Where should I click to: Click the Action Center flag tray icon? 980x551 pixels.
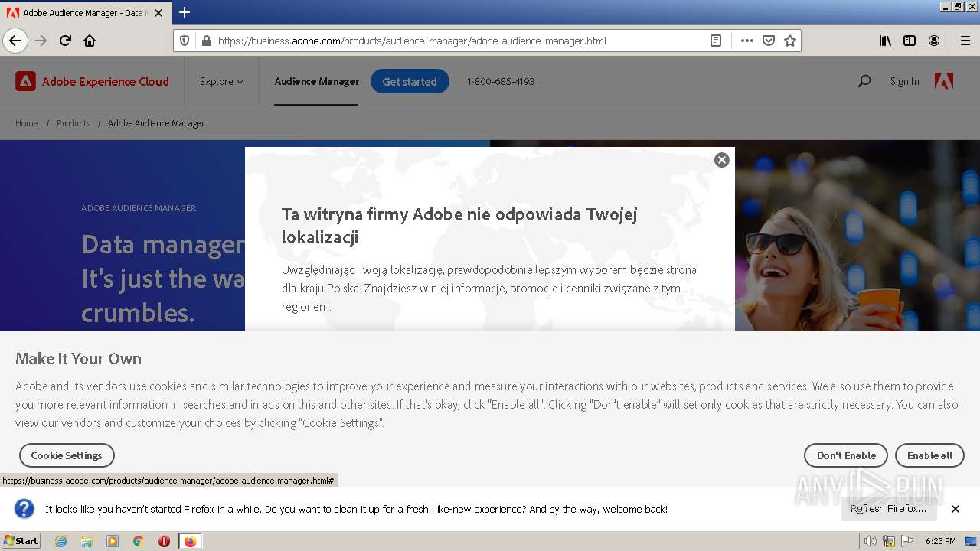click(x=907, y=541)
